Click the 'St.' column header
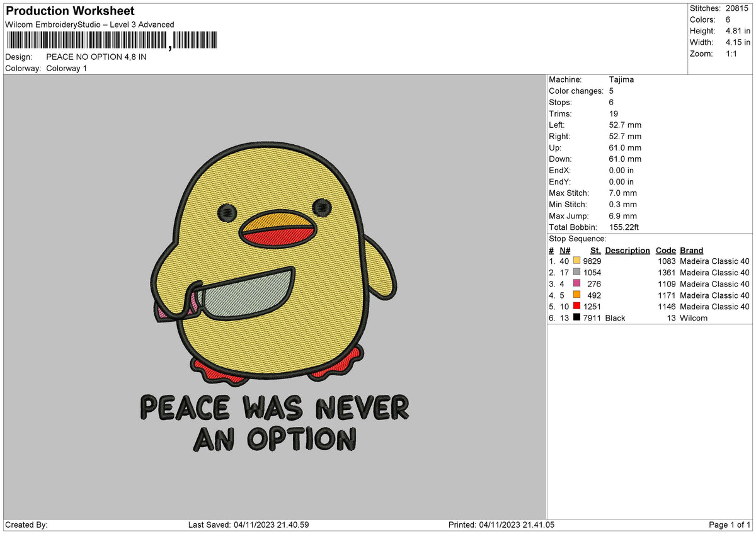Screen dimensions: 756x534 [595, 250]
